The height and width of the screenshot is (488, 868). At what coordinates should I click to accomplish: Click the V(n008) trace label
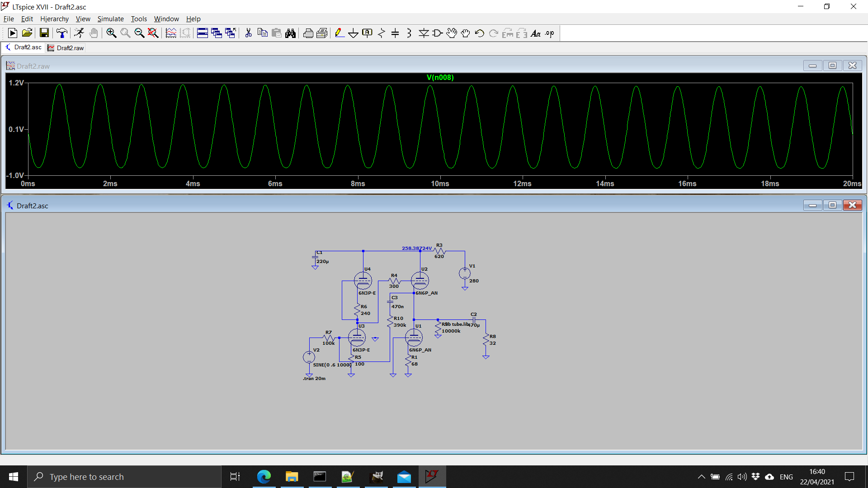click(440, 77)
